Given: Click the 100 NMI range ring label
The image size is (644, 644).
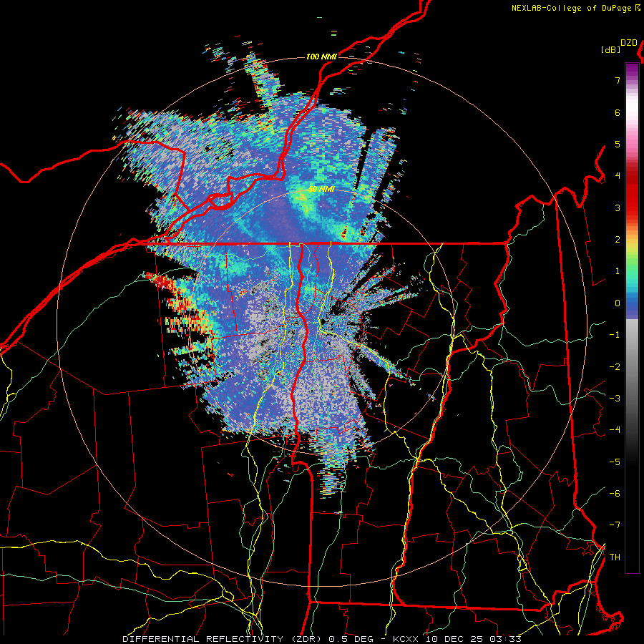Looking at the screenshot, I should point(321,57).
